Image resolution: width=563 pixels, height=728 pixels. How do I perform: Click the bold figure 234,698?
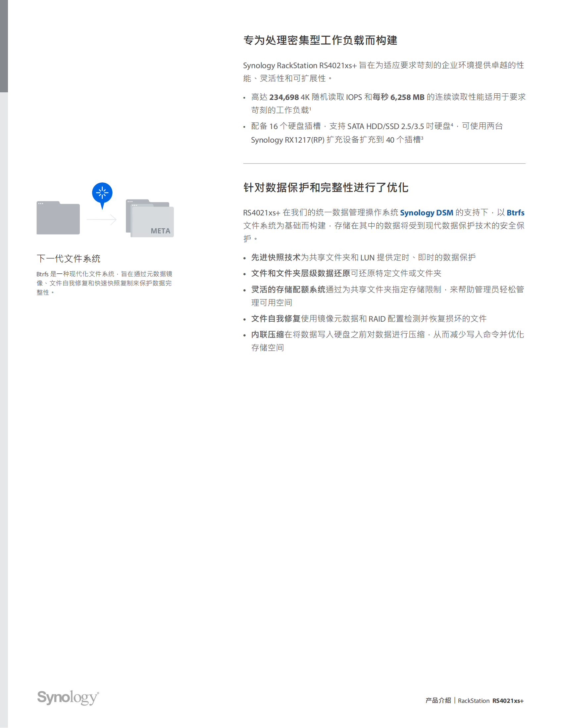pos(284,97)
